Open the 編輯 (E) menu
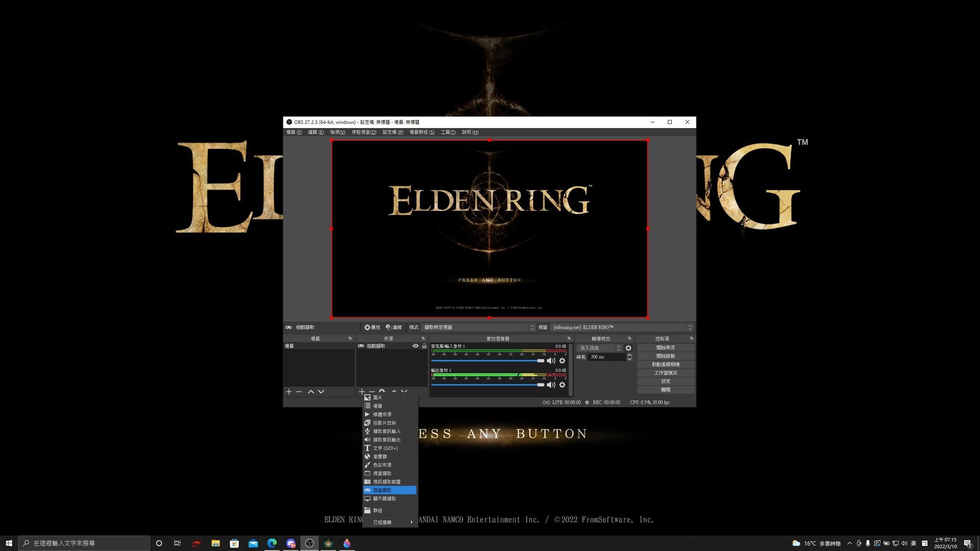Image resolution: width=980 pixels, height=551 pixels. (x=316, y=132)
